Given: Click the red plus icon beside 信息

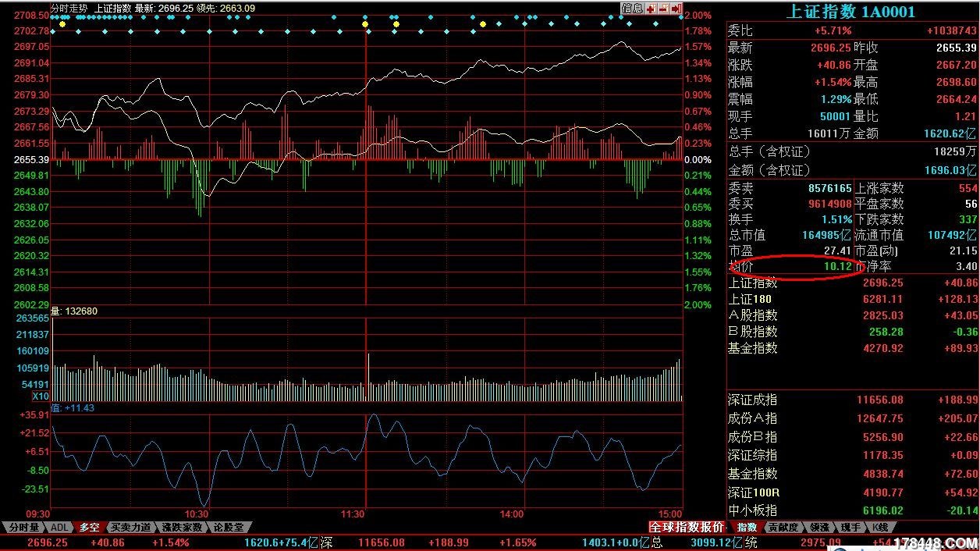Looking at the screenshot, I should (x=651, y=9).
